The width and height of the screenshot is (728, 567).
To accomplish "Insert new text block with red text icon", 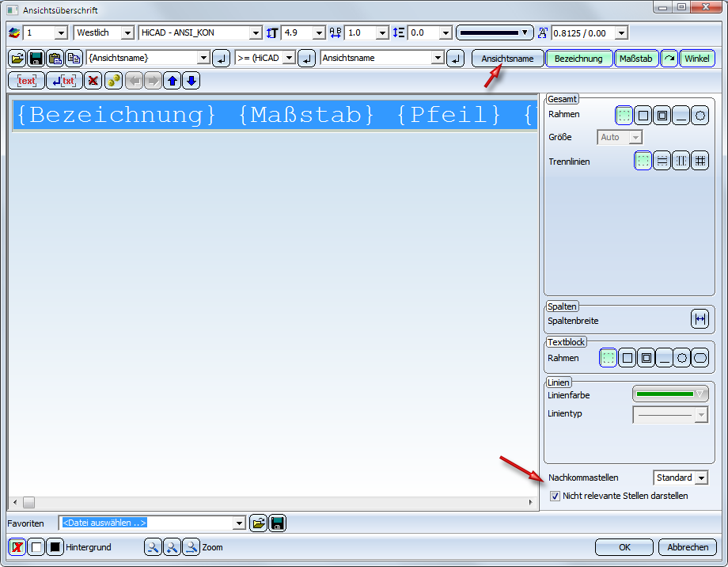I will (x=26, y=81).
